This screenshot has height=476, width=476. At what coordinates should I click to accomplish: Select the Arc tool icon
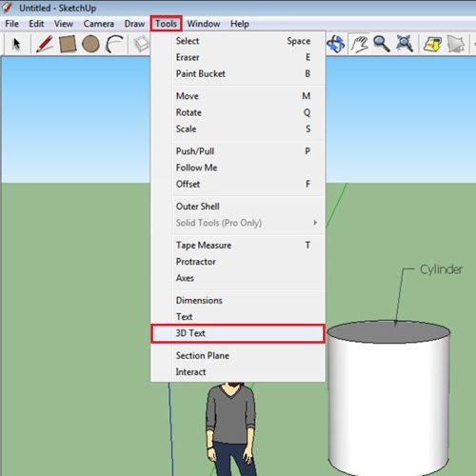[x=114, y=44]
